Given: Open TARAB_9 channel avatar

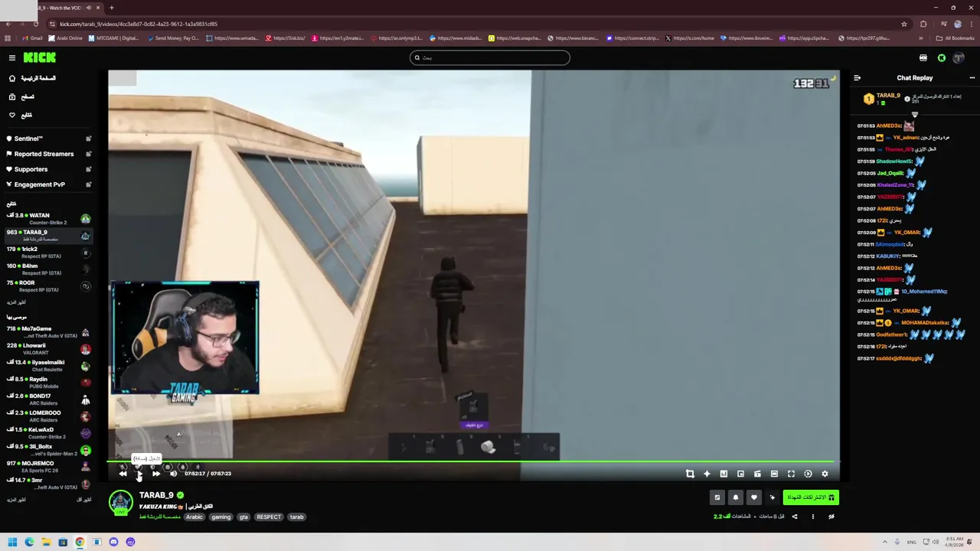Looking at the screenshot, I should coord(120,503).
